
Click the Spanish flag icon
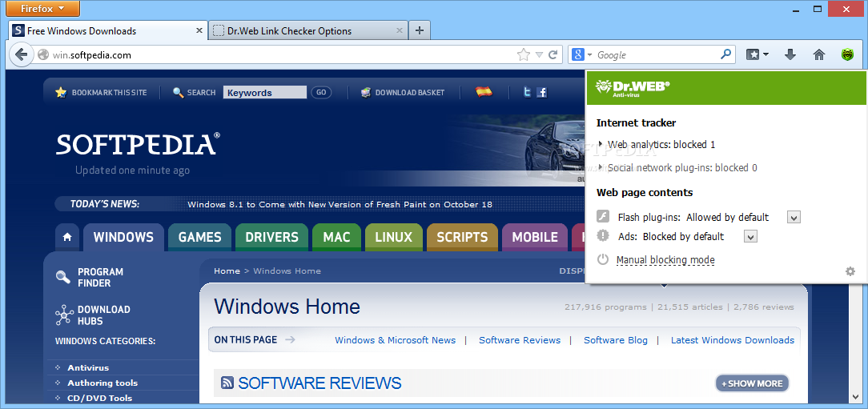pyautogui.click(x=484, y=92)
